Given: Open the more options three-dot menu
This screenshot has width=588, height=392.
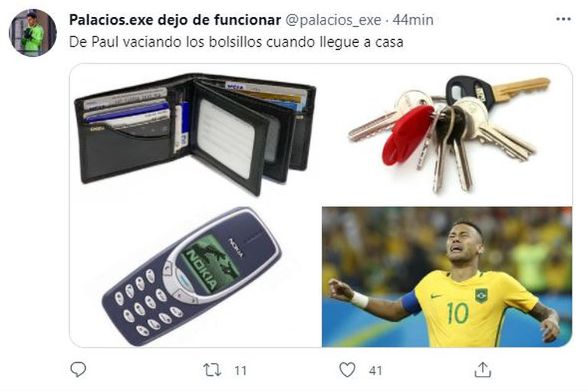Looking at the screenshot, I should (563, 19).
